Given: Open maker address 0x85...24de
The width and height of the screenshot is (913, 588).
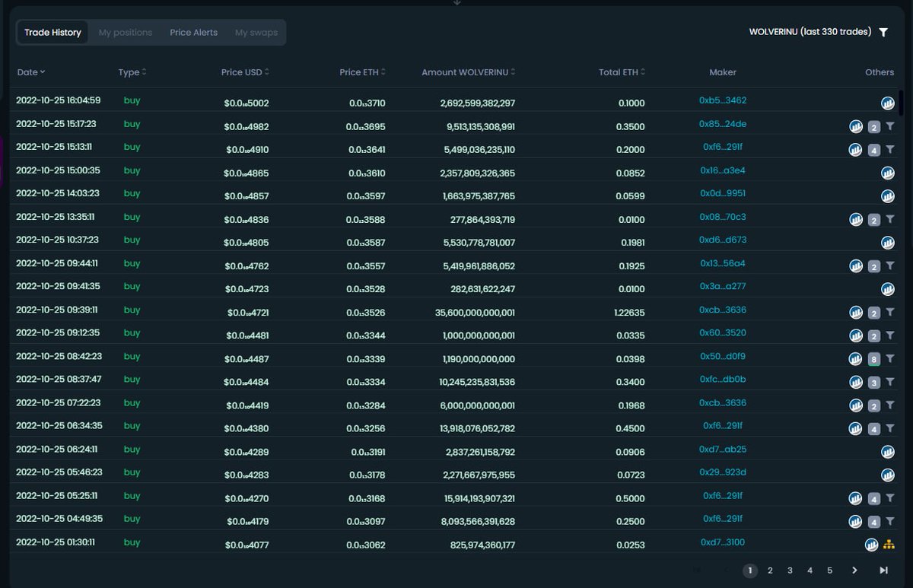Looking at the screenshot, I should click(723, 124).
